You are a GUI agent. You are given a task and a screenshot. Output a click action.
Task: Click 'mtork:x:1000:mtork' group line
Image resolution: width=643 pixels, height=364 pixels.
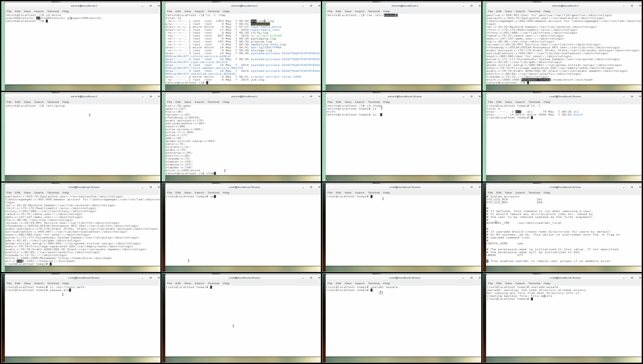tap(183, 170)
